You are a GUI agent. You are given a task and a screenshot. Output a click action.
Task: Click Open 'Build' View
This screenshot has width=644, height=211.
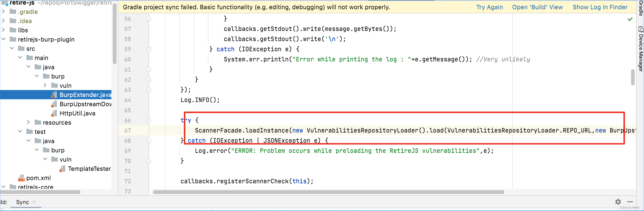pyautogui.click(x=537, y=7)
